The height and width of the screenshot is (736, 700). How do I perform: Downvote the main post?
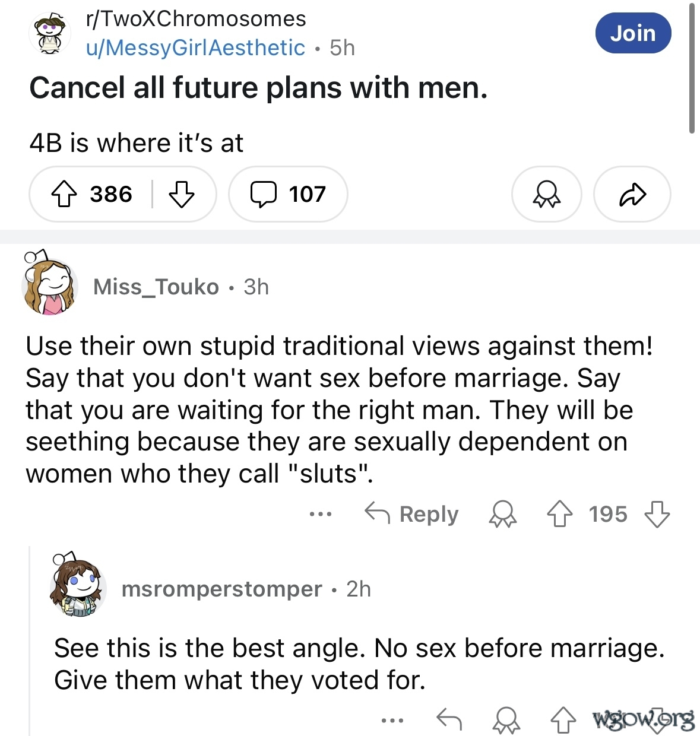click(x=182, y=194)
